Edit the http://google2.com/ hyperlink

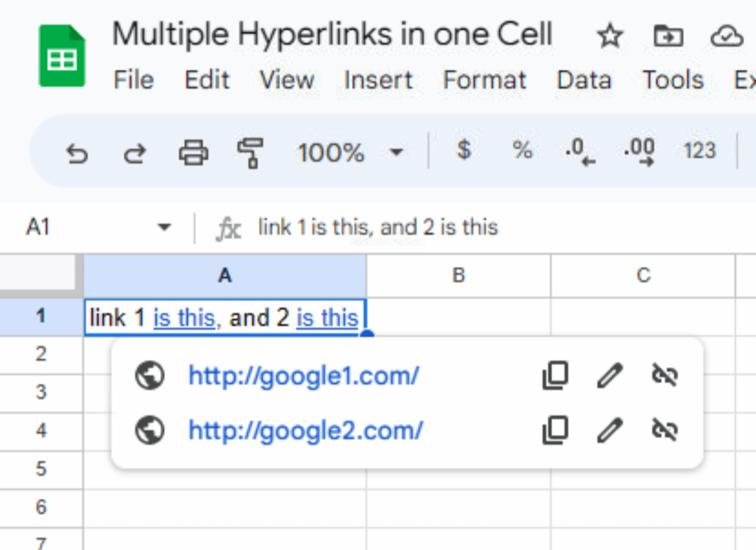coord(610,430)
